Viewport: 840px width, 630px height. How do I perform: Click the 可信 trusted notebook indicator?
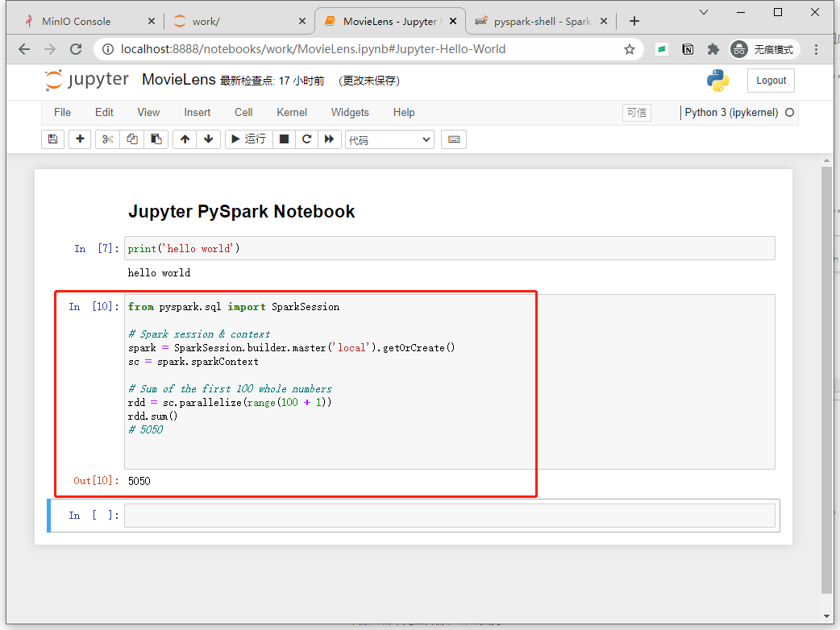[636, 113]
